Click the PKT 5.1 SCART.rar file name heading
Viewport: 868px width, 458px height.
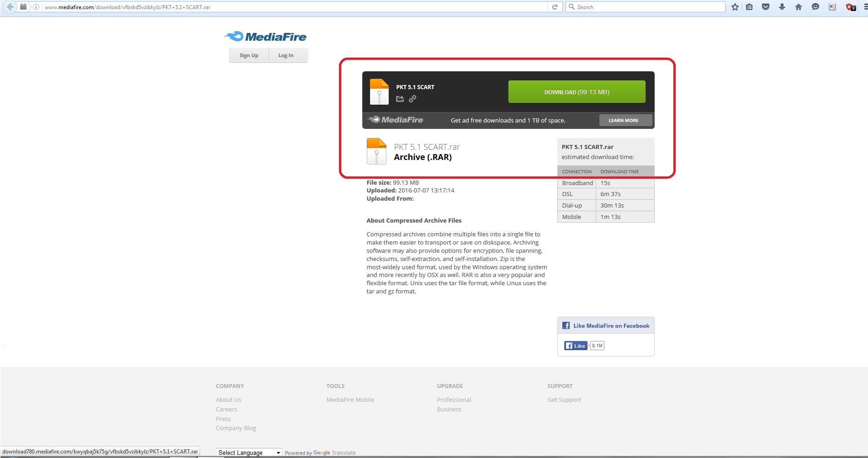pyautogui.click(x=427, y=147)
